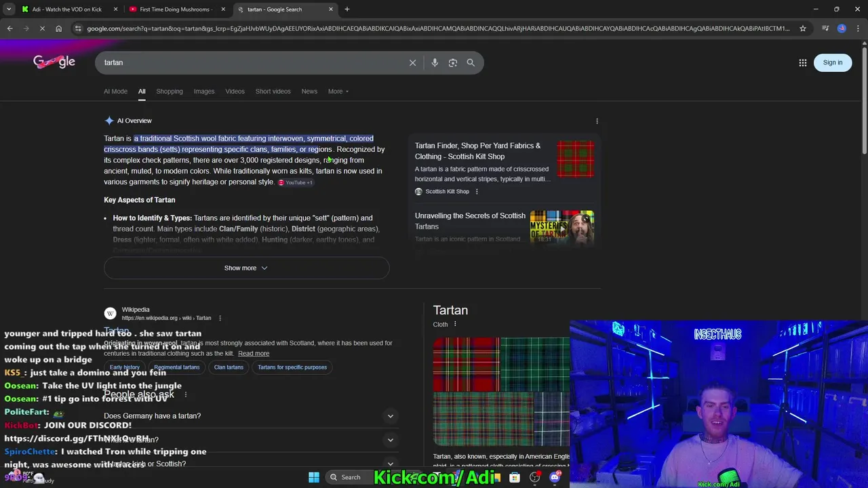Stop loading the page

tap(42, 28)
